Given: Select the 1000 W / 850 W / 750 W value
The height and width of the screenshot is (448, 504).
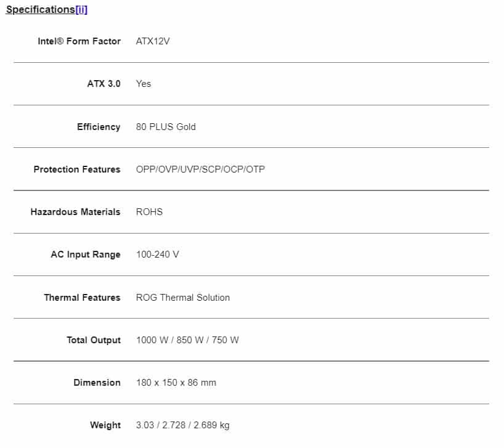Looking at the screenshot, I should coord(187,340).
